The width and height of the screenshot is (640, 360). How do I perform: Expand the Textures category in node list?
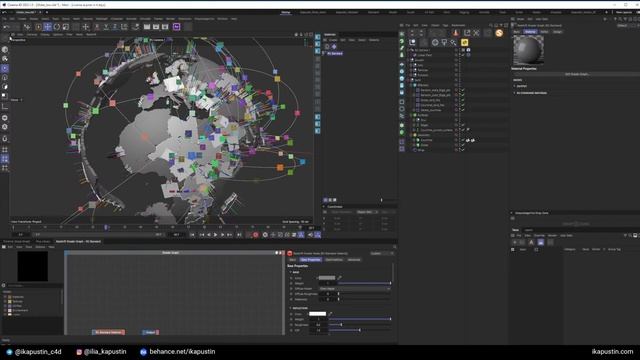(5, 301)
